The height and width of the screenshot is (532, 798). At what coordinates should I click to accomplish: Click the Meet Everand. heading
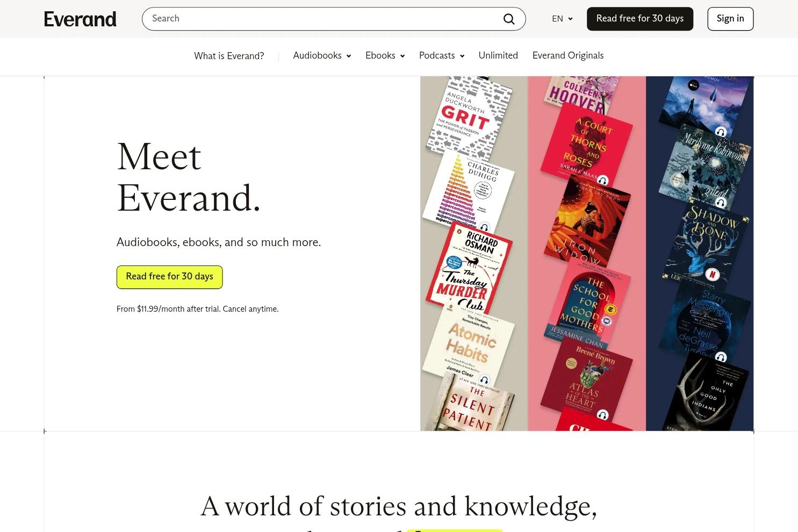tap(189, 178)
